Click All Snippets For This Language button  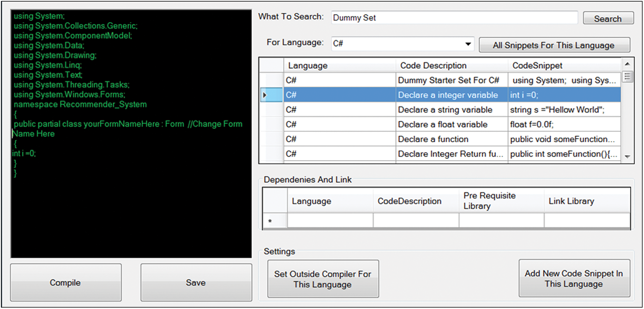pos(554,45)
